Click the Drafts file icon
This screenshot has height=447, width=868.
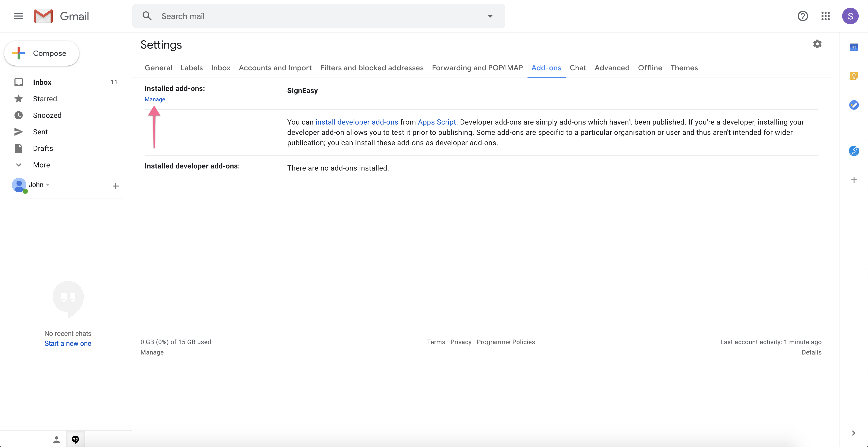19,148
